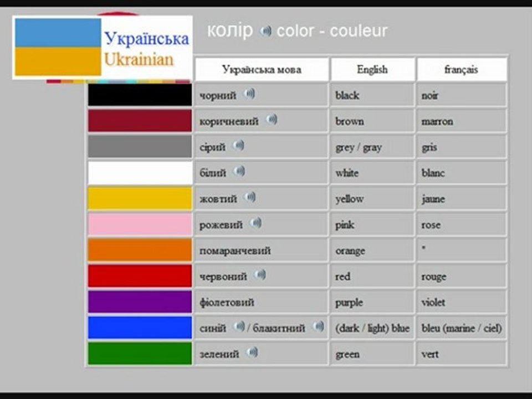This screenshot has height=399, width=532.
Task: Click the 'vert' French cell
Action: click(x=462, y=354)
